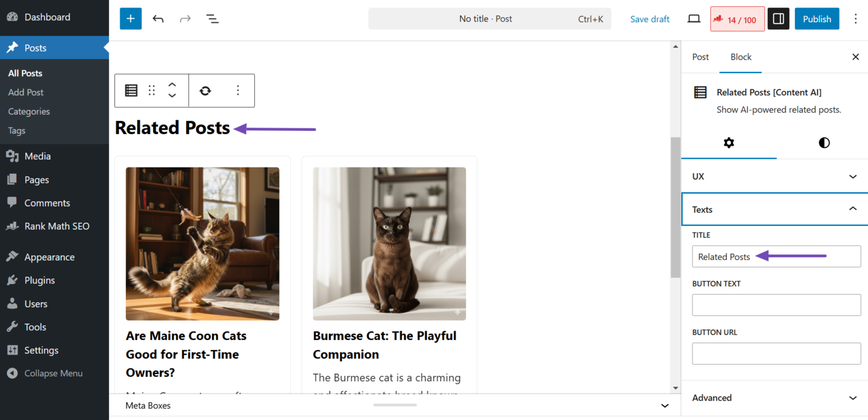The height and width of the screenshot is (420, 868).
Task: Open the Document Overview list view
Action: point(213,19)
